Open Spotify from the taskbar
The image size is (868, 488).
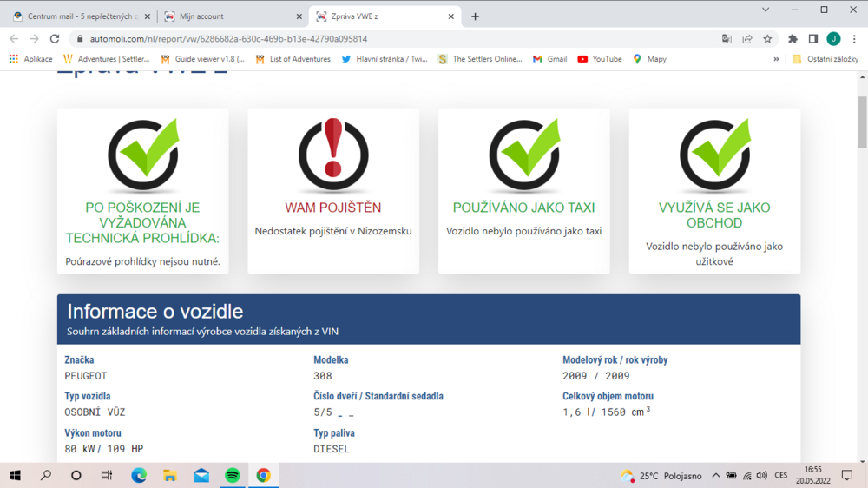point(233,475)
